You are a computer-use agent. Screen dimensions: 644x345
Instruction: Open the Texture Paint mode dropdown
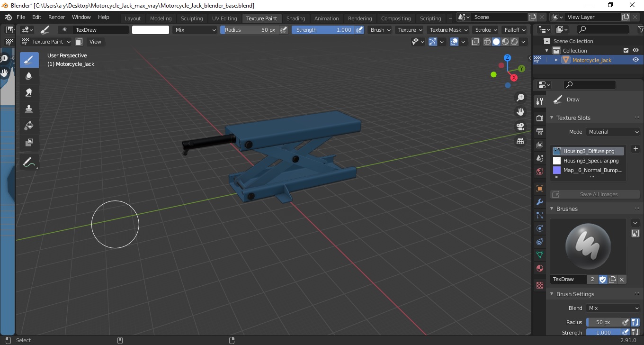tap(46, 42)
